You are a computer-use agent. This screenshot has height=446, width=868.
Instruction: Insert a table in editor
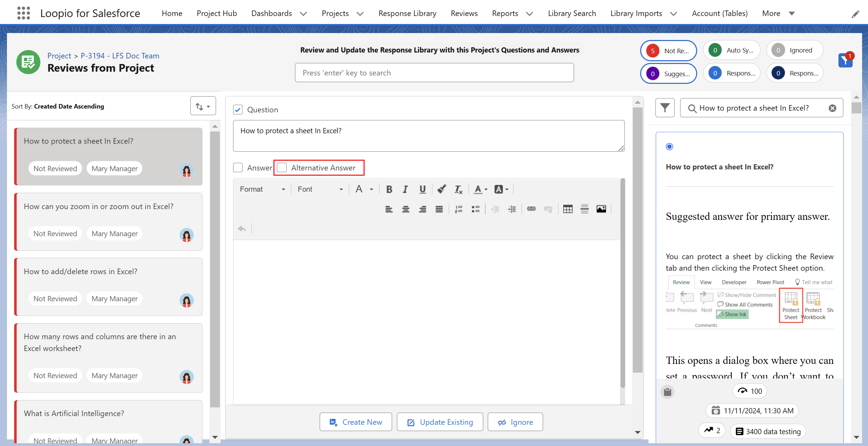pos(568,209)
